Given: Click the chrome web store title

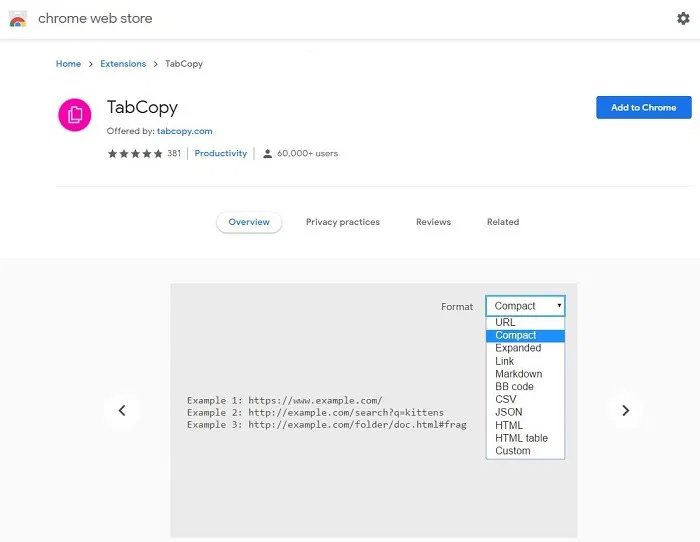Looking at the screenshot, I should coord(95,18).
